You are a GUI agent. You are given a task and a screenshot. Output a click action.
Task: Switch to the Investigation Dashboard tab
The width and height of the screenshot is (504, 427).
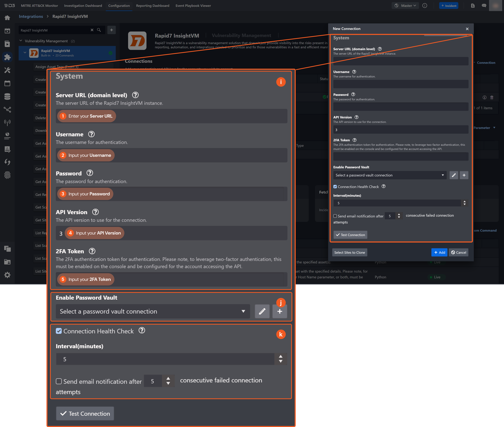click(x=83, y=6)
